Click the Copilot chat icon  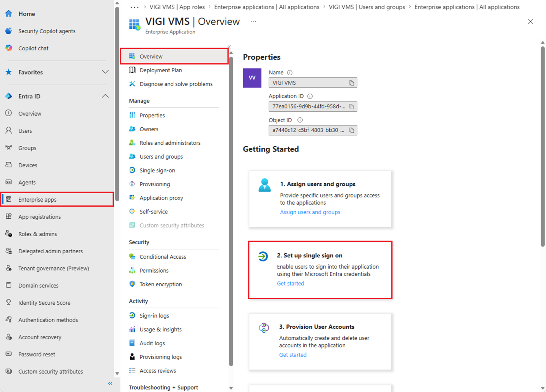(x=9, y=48)
